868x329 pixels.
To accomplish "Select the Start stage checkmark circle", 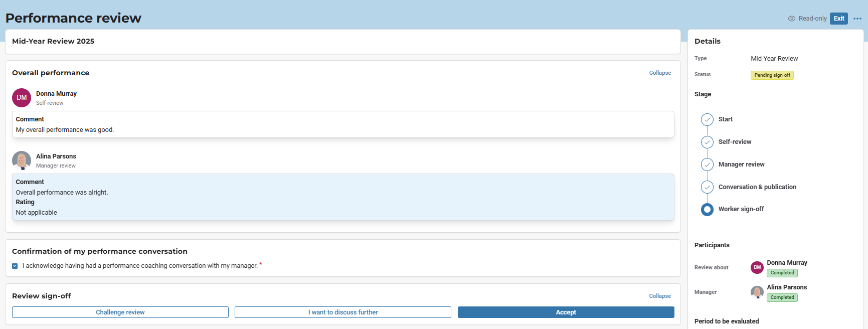I will (x=707, y=119).
